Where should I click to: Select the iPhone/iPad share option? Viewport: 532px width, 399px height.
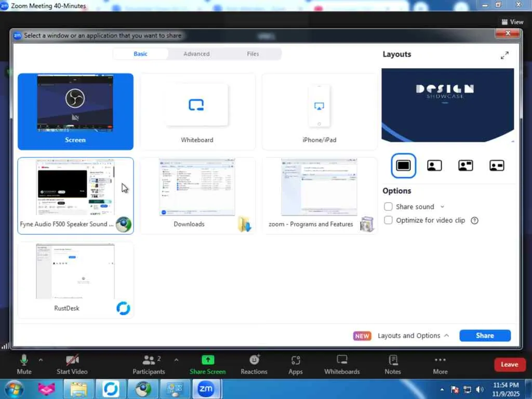click(x=320, y=112)
